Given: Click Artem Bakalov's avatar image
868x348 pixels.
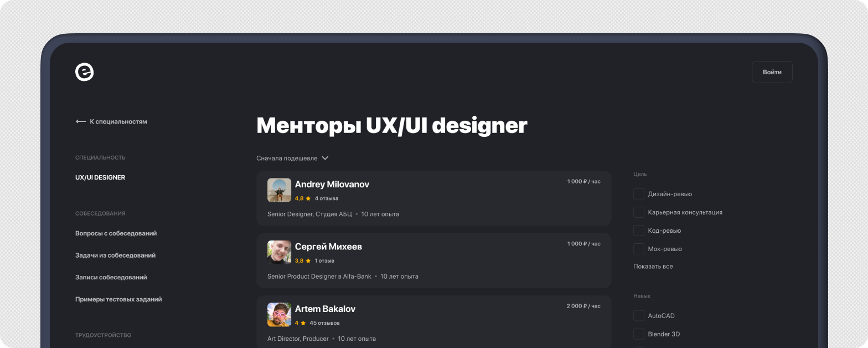Looking at the screenshot, I should pyautogui.click(x=279, y=315).
